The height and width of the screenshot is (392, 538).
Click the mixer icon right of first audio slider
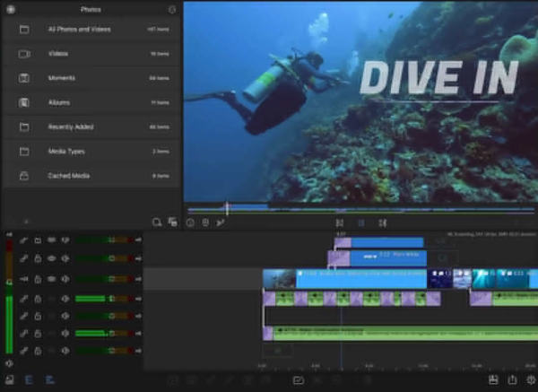click(x=138, y=299)
